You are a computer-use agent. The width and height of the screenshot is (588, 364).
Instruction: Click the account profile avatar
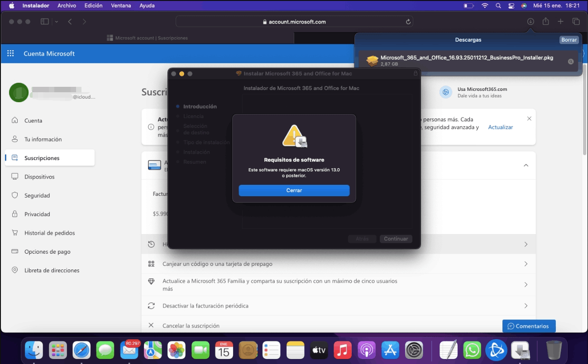click(x=19, y=93)
